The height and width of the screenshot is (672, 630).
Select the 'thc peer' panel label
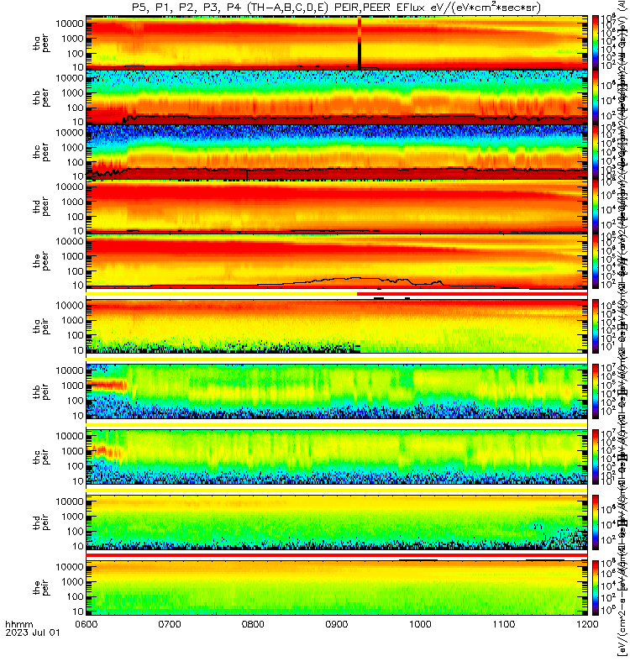point(41,152)
